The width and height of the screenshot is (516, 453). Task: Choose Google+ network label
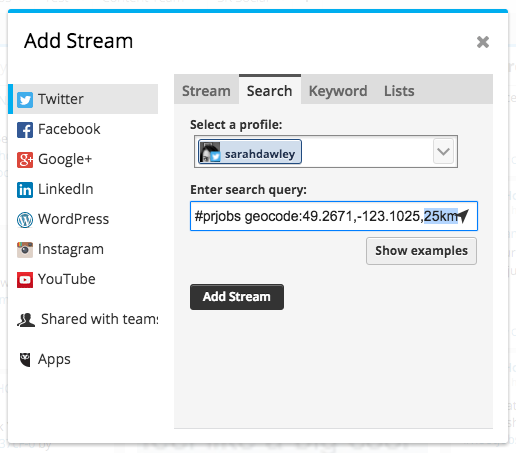65,159
